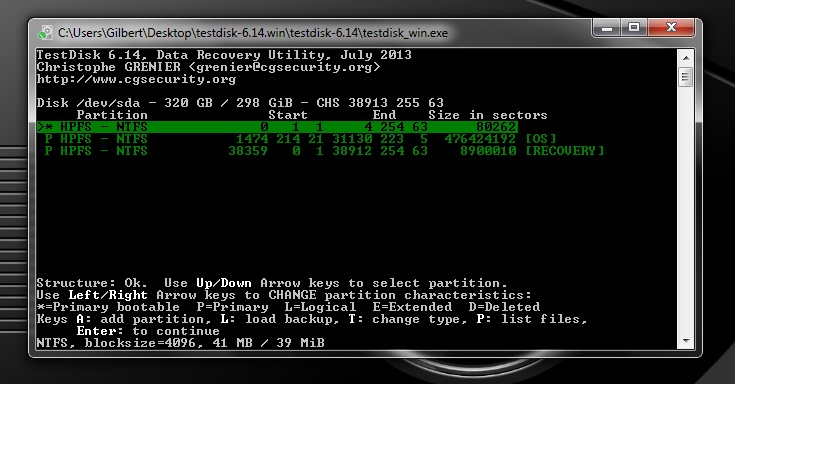Viewport: 819px width, 460px height.
Task: Select the partition row labeled [OS]
Action: pos(300,139)
